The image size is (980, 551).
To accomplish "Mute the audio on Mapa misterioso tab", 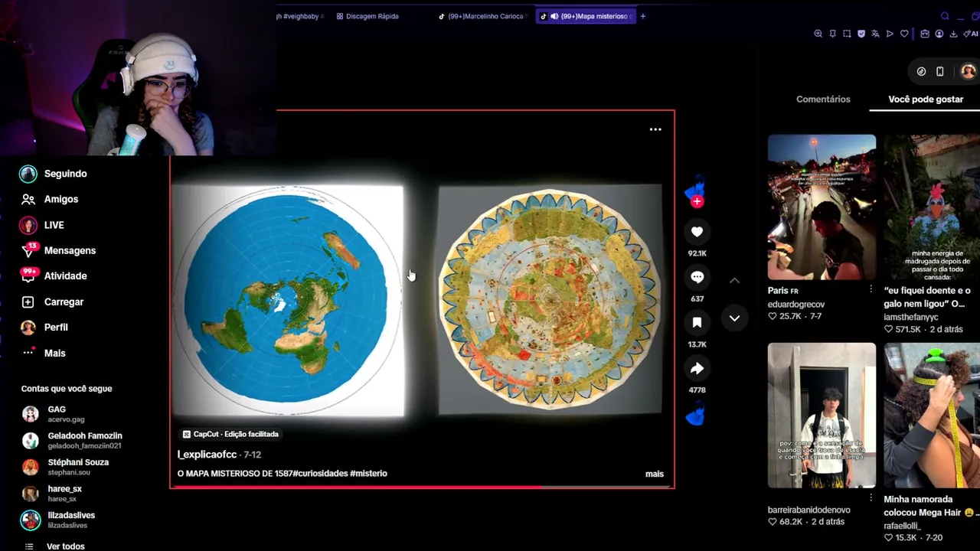I will [554, 16].
